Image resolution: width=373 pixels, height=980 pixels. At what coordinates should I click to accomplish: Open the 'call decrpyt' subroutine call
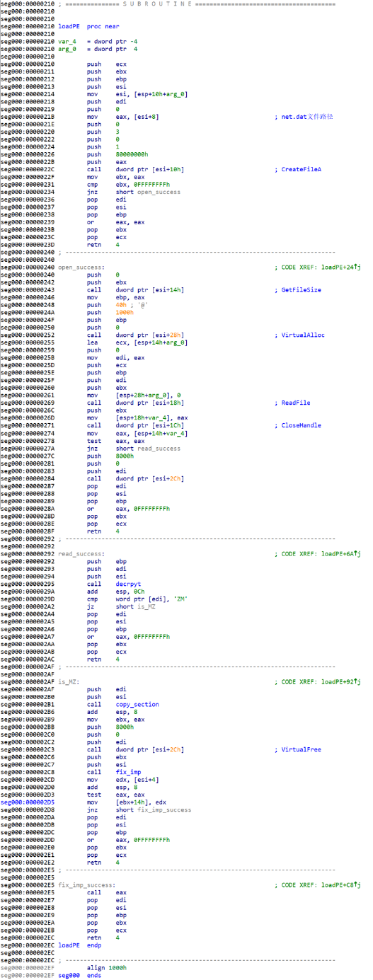point(113,584)
